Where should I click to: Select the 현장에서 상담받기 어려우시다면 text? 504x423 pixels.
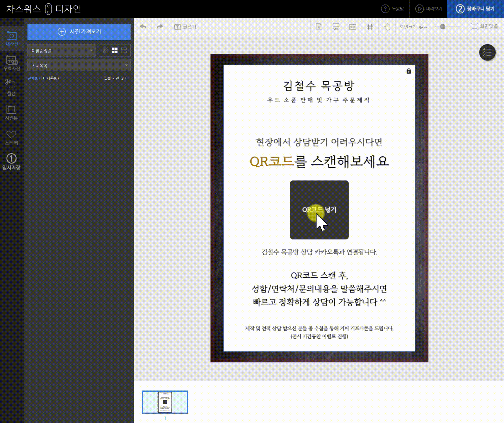[319, 142]
